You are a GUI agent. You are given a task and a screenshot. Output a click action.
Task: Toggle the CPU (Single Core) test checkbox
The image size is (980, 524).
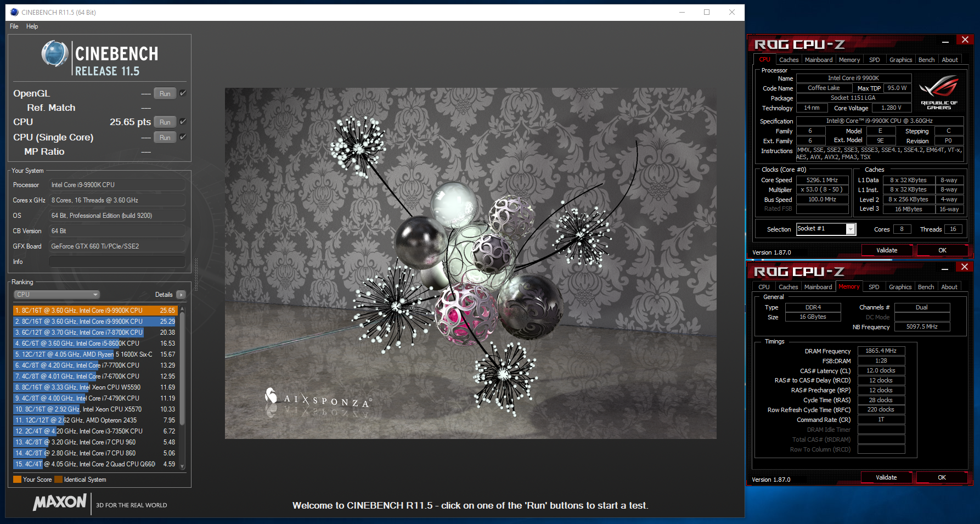click(x=183, y=137)
